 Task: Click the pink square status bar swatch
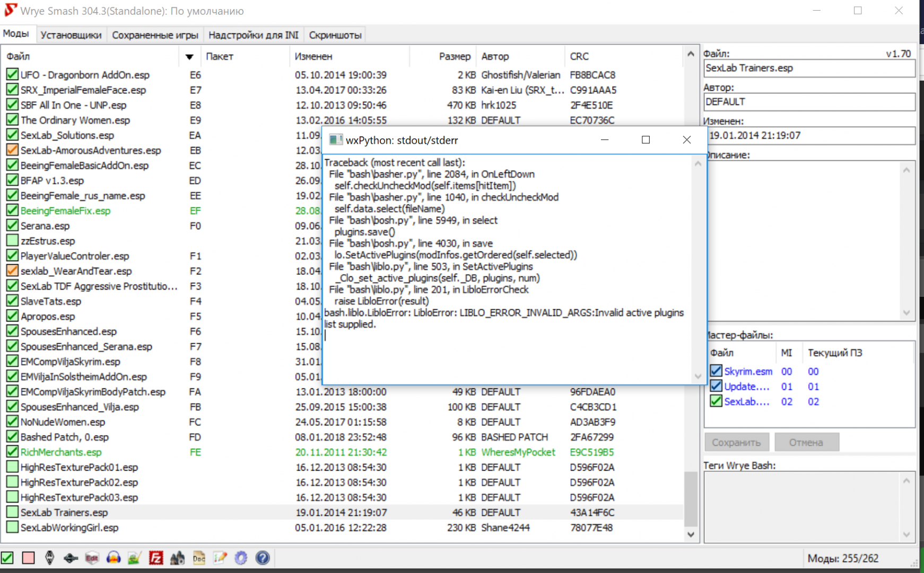coord(28,558)
